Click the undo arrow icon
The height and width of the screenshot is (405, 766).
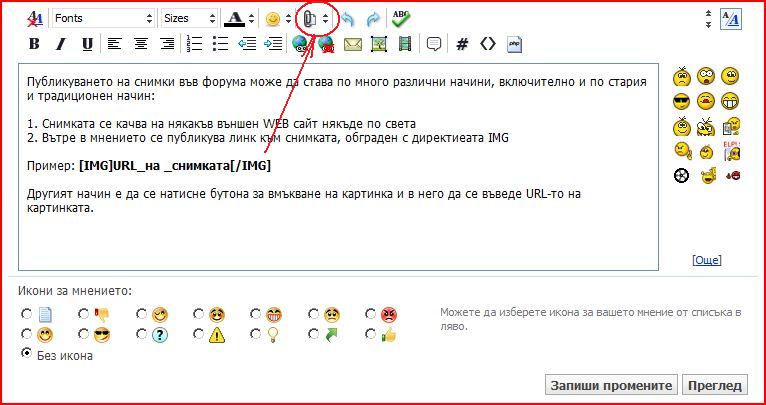(x=348, y=19)
